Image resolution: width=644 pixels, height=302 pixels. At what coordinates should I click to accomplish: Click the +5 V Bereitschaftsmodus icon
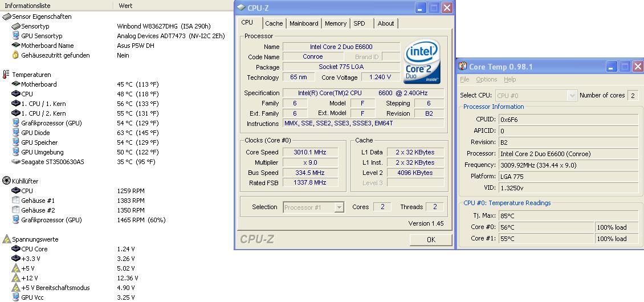(16, 288)
